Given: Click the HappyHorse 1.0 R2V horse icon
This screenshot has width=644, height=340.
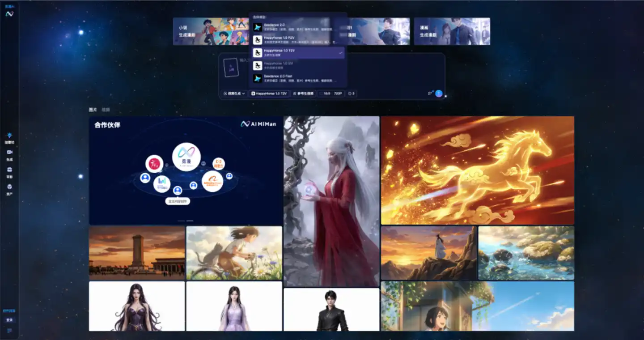Looking at the screenshot, I should (257, 40).
